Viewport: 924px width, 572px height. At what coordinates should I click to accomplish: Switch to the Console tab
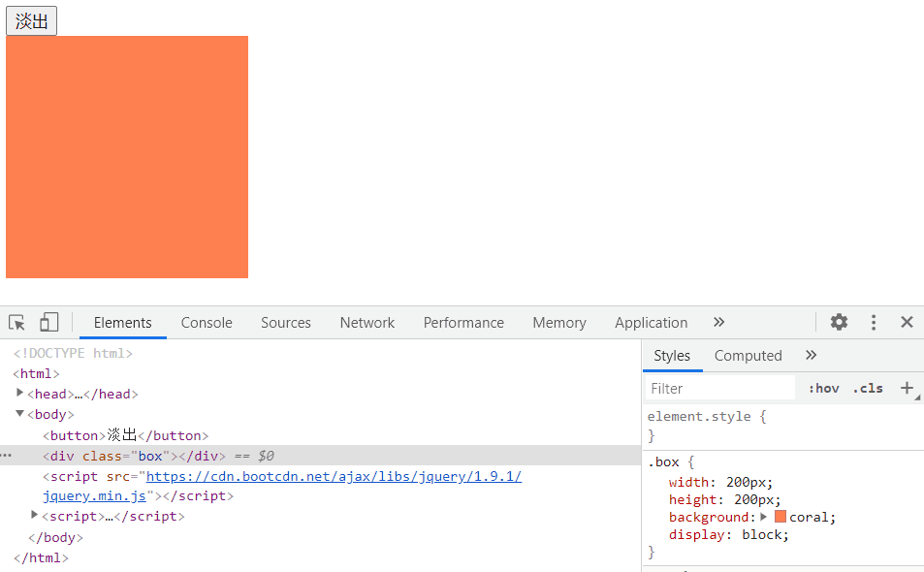(x=207, y=323)
